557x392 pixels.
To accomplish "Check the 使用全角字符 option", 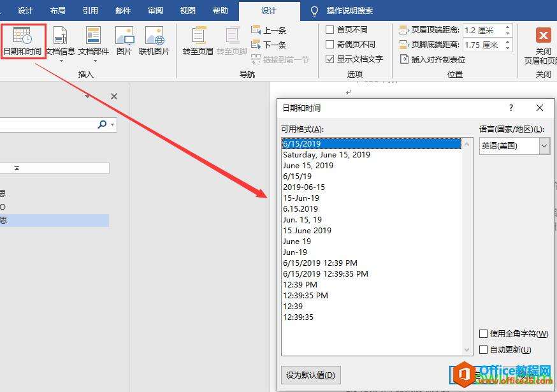I will 483,333.
